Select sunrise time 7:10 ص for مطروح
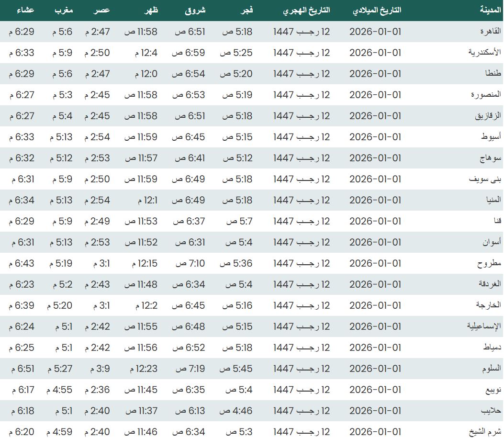 [190, 263]
